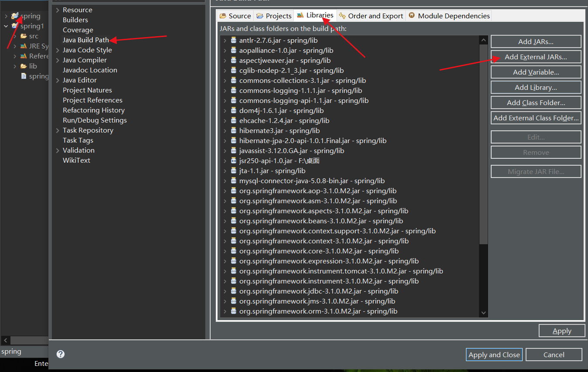Click the jar icon beside hibernate3.jar
This screenshot has width=588, height=372.
coord(233,130)
